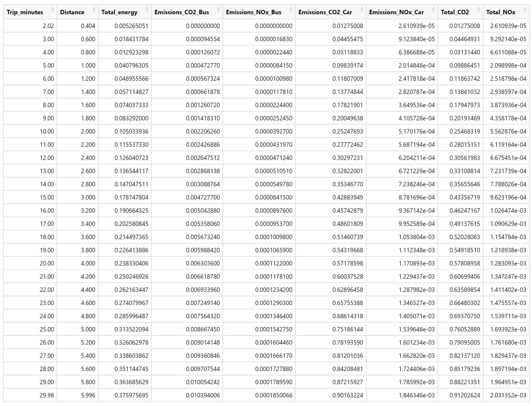532x406 pixels.
Task: Click the Total_CO2 column header label
Action: coord(455,12)
